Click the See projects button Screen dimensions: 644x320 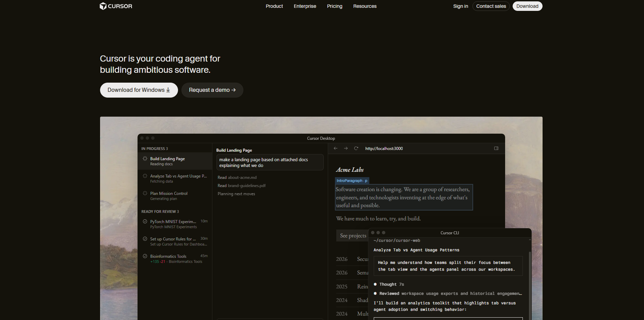(353, 235)
